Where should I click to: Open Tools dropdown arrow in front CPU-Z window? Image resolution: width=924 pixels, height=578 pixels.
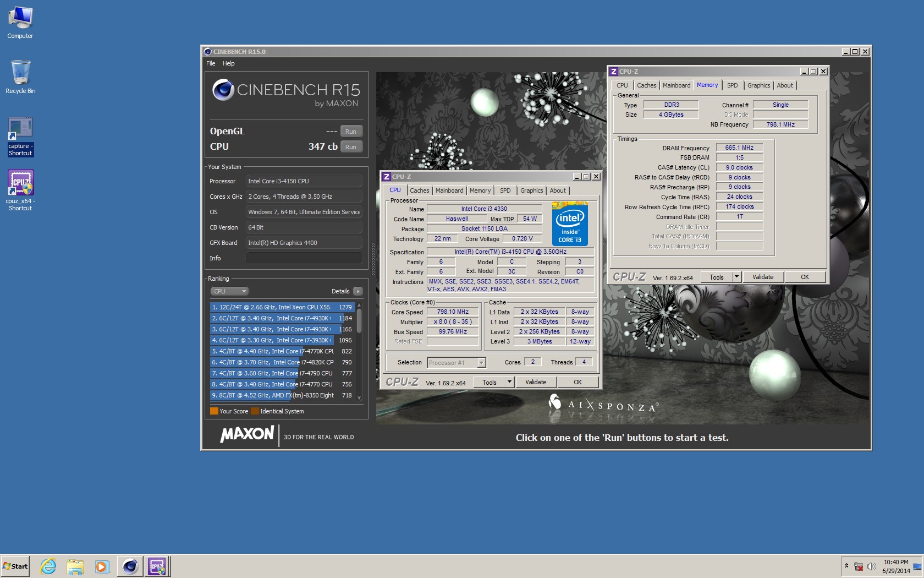pos(509,382)
